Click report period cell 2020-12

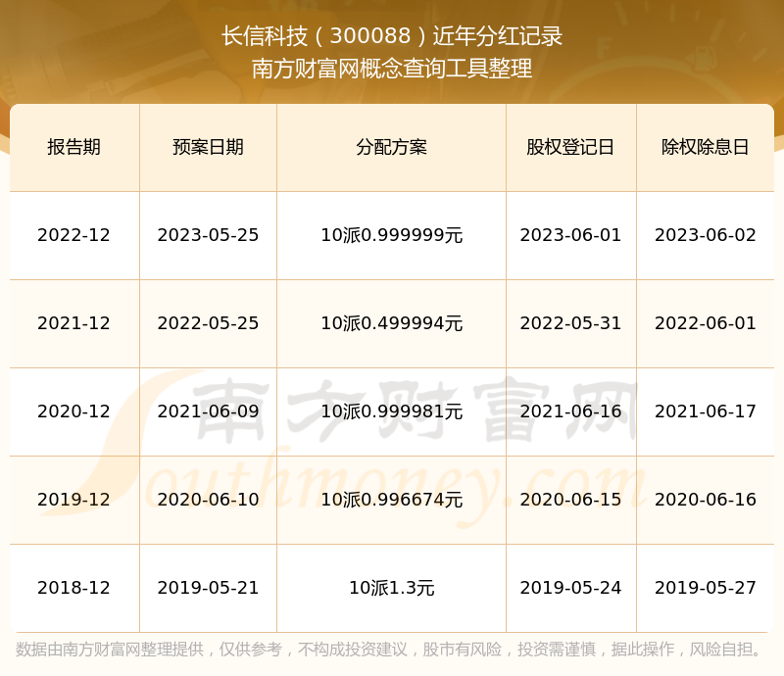point(74,411)
